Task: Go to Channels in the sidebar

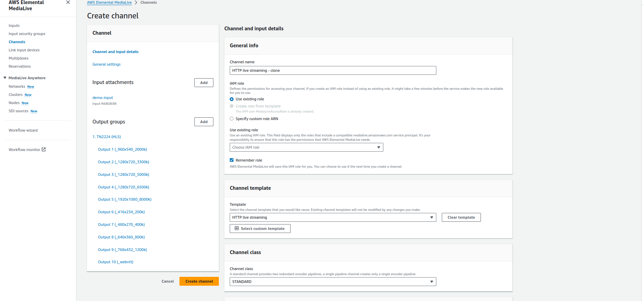Action: tap(17, 42)
